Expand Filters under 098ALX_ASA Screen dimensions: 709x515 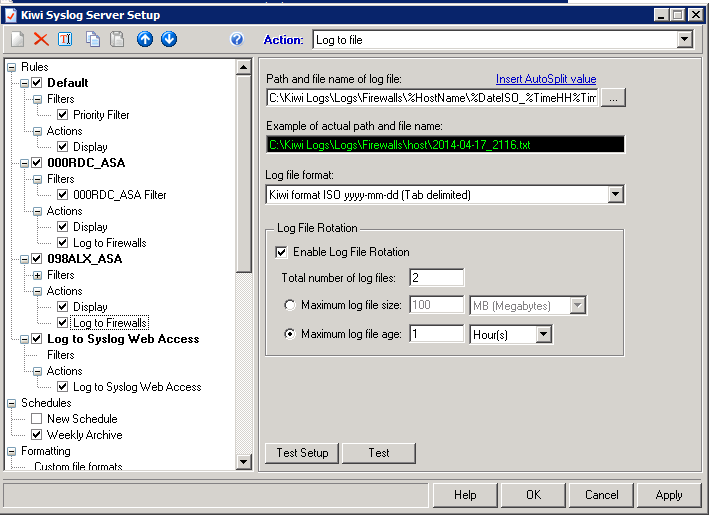[38, 275]
